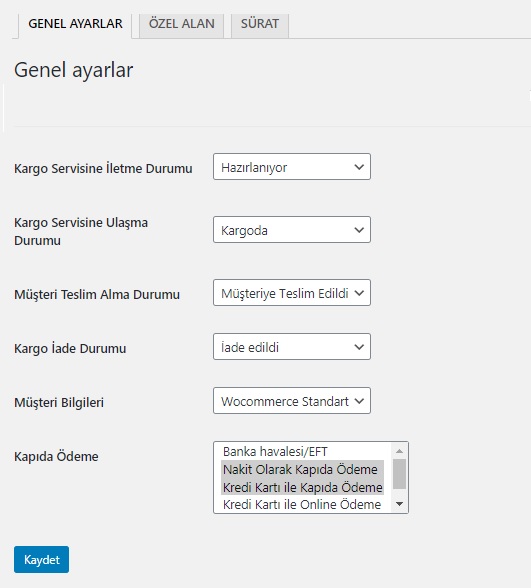The height and width of the screenshot is (588, 531).
Task: Expand the Kargoda status dropdown
Action: 292,230
